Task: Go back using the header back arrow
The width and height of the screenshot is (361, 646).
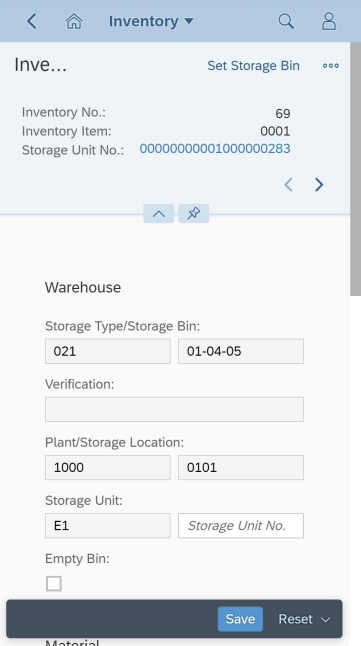Action: [32, 21]
